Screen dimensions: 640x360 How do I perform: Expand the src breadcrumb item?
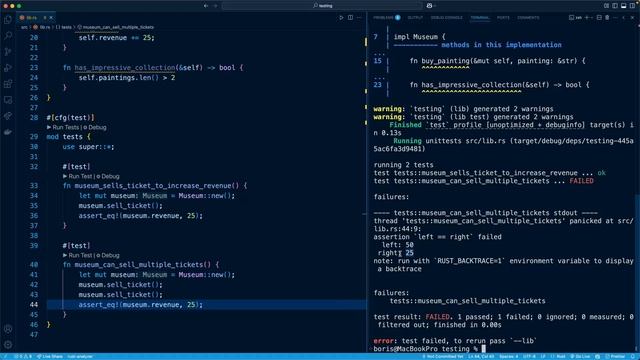24,27
